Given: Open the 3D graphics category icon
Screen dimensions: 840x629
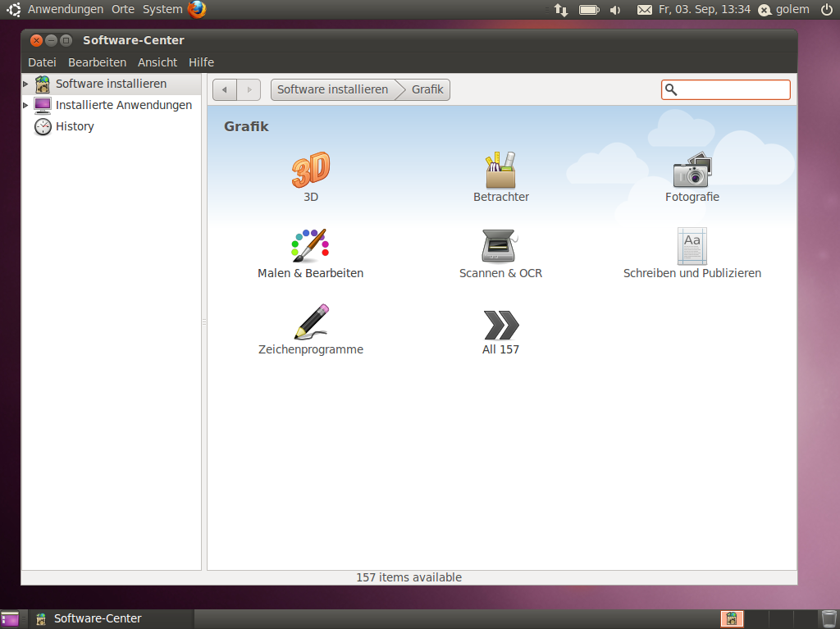Looking at the screenshot, I should click(x=310, y=171).
